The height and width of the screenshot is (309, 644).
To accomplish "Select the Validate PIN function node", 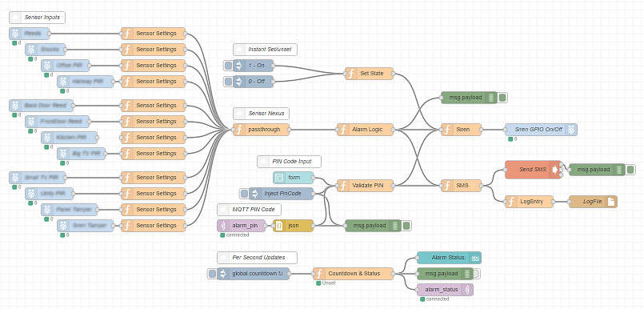I will (365, 186).
